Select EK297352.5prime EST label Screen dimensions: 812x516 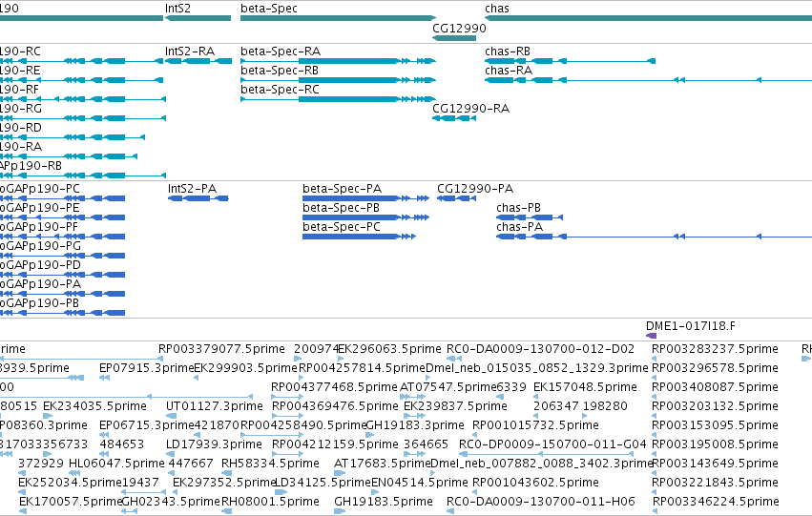(x=224, y=483)
